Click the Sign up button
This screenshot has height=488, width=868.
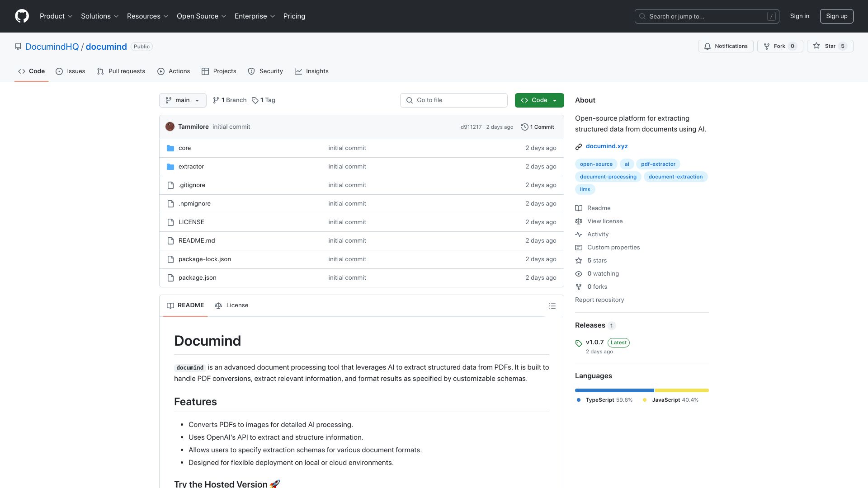coord(837,16)
